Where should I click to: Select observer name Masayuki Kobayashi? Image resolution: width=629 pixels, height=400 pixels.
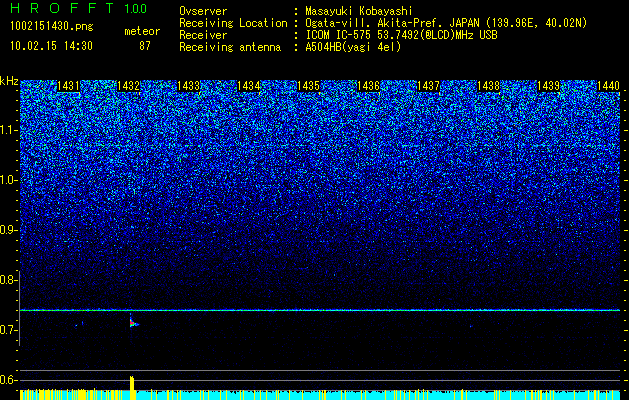[359, 11]
